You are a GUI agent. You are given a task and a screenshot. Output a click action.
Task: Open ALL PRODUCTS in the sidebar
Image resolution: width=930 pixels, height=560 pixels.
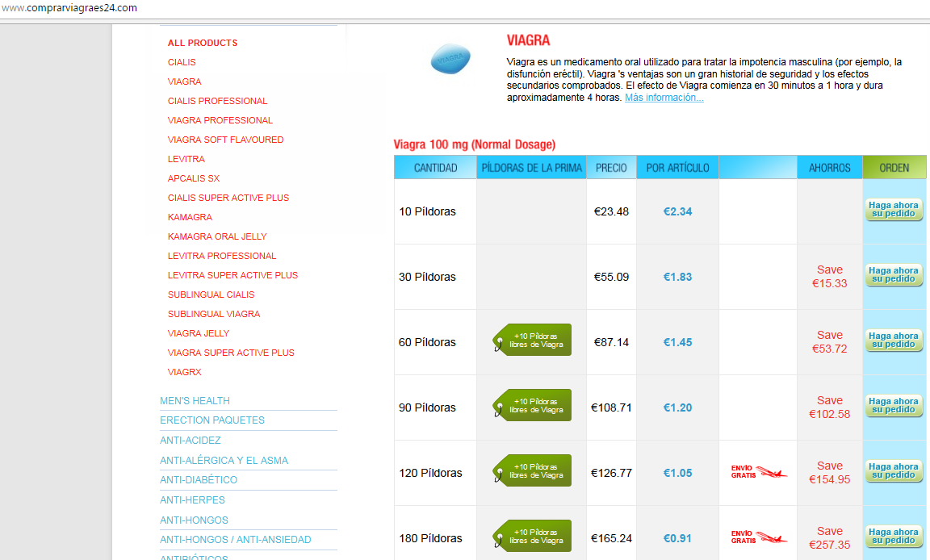tap(203, 43)
